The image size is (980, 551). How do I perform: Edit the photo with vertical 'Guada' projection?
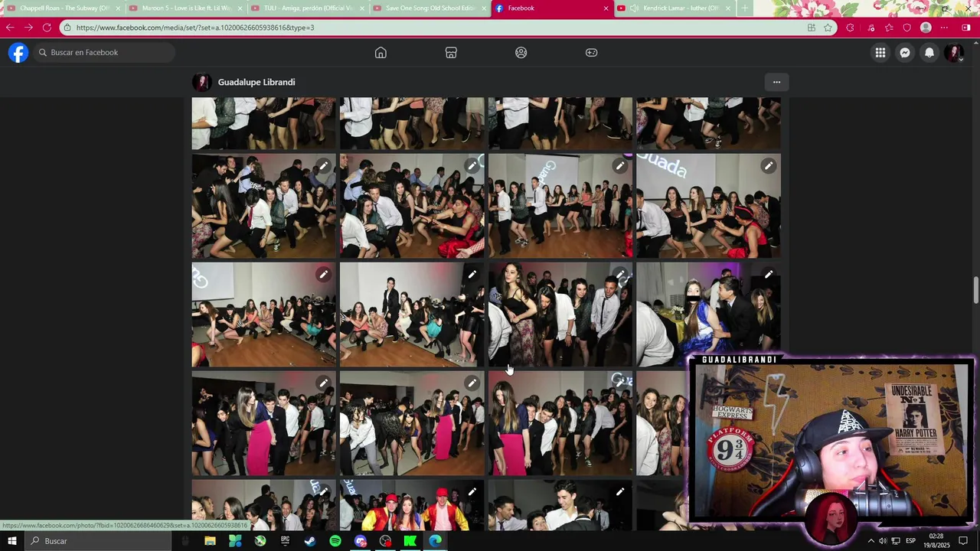pos(620,165)
